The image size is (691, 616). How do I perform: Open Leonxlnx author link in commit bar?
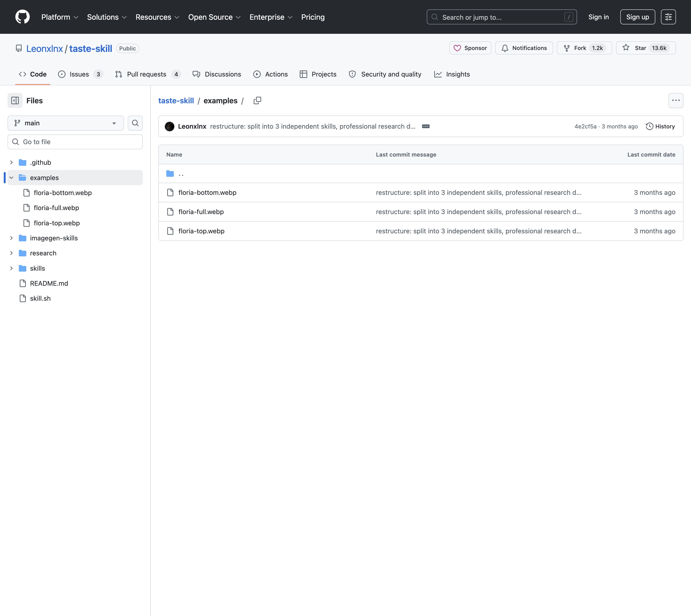192,126
